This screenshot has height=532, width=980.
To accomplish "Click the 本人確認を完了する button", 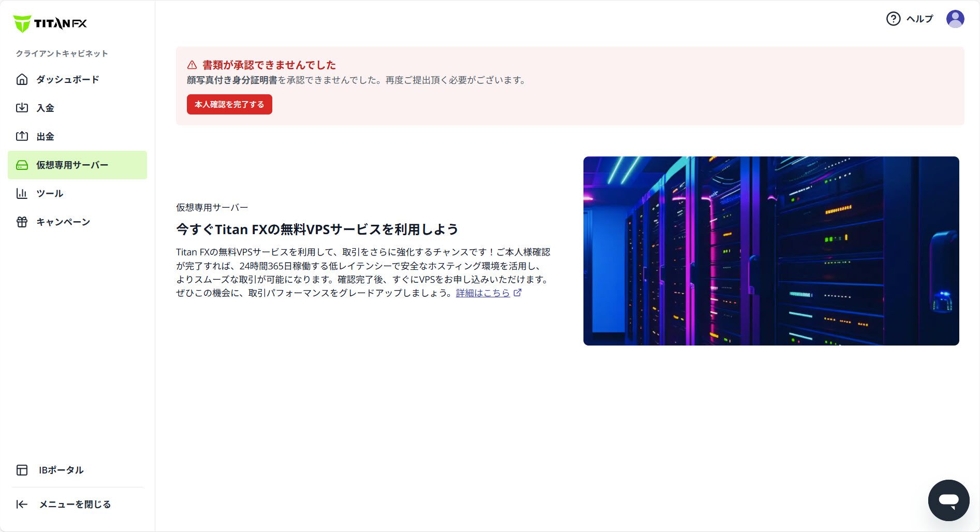I will click(229, 104).
